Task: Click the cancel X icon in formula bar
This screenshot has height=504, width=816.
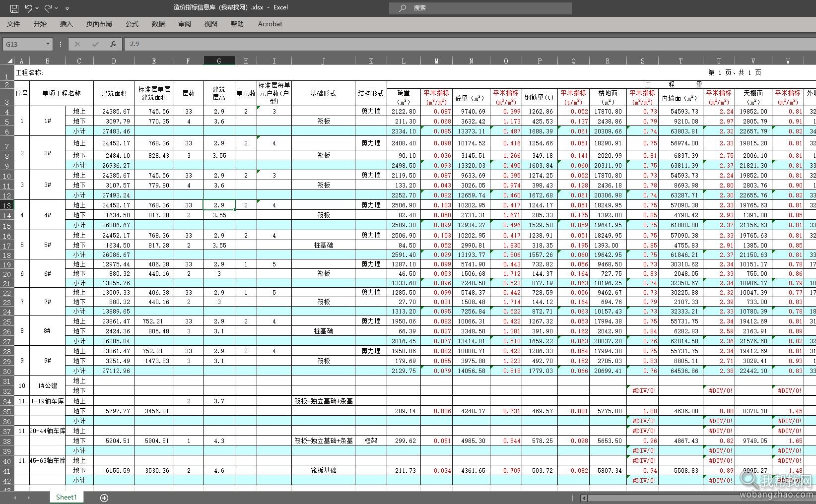Action: point(77,44)
